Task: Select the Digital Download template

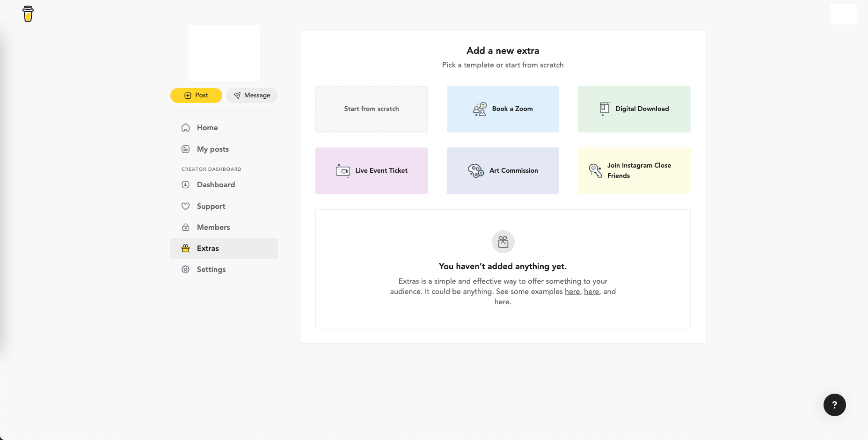Action: [x=634, y=109]
